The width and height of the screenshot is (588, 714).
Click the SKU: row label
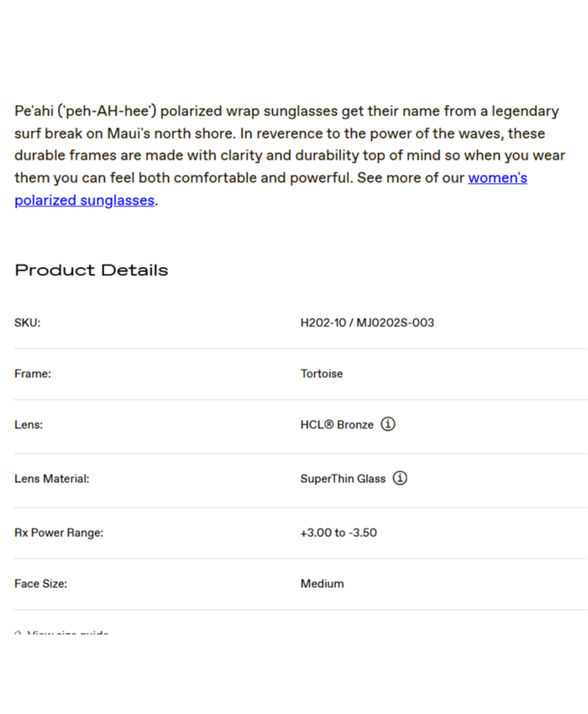coord(27,323)
